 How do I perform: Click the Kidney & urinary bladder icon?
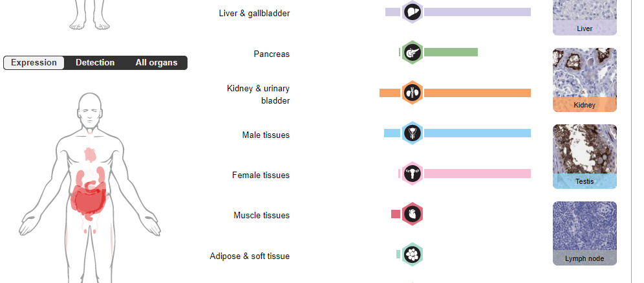click(413, 93)
